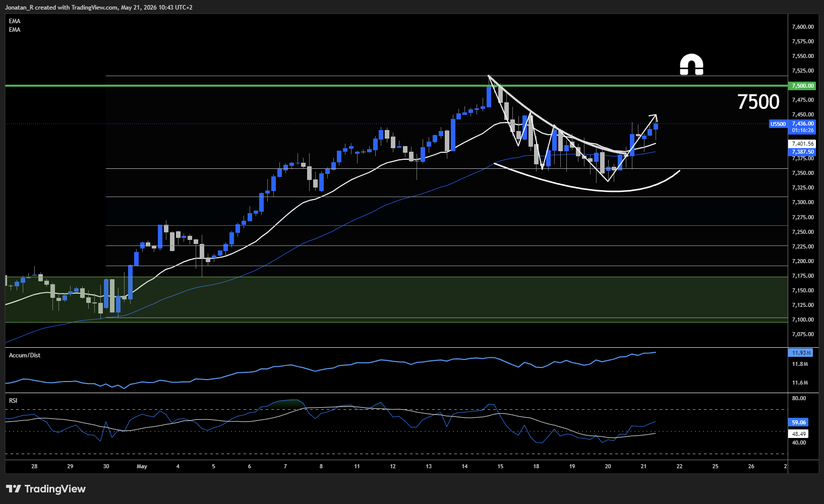Click the 30 date on time axis
Screen dimensions: 824x504
pyautogui.click(x=106, y=466)
